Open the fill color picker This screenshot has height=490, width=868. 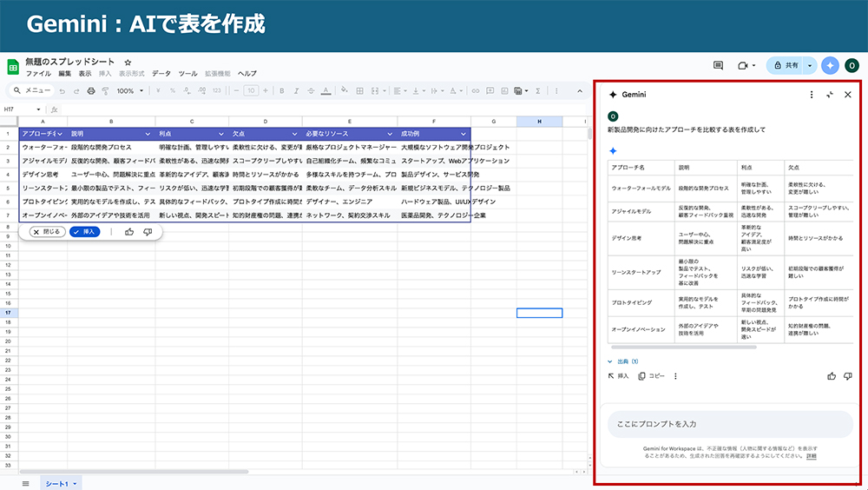coord(345,91)
